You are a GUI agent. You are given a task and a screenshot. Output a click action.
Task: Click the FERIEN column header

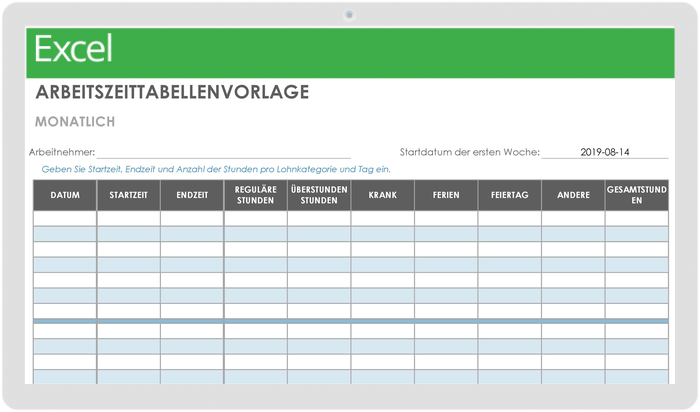446,195
